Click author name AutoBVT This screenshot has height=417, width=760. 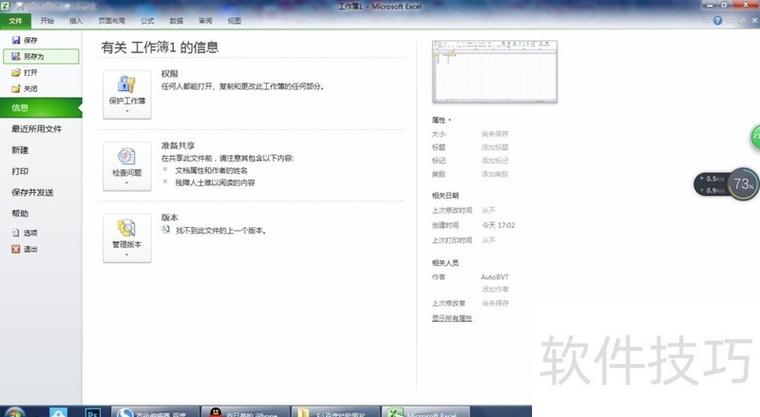pyautogui.click(x=495, y=277)
